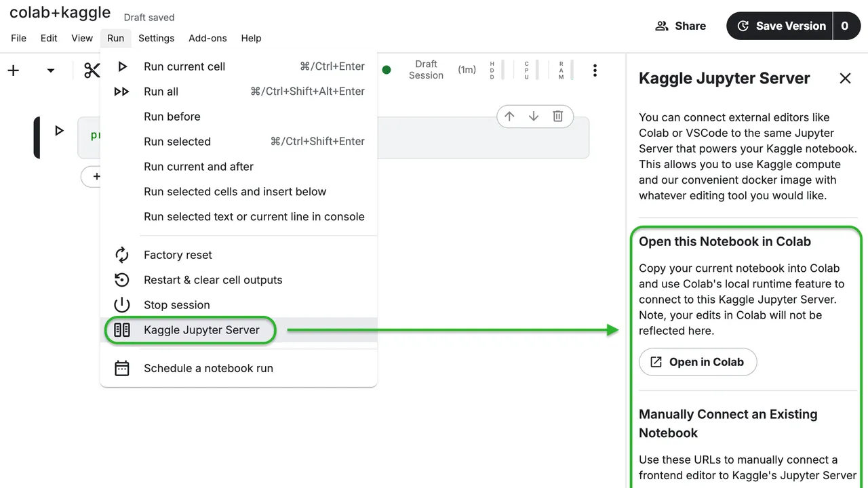Image resolution: width=868 pixels, height=488 pixels.
Task: Move cell down arrow icon
Action: coord(534,117)
